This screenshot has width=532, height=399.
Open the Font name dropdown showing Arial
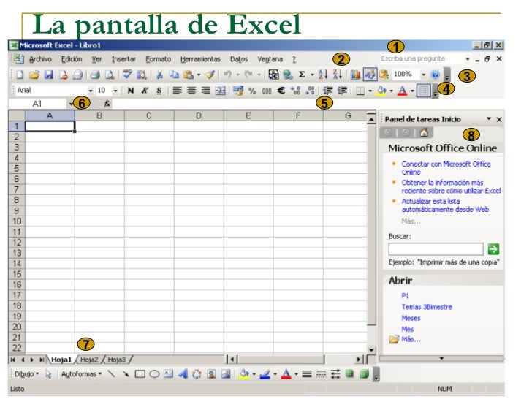pyautogui.click(x=91, y=91)
